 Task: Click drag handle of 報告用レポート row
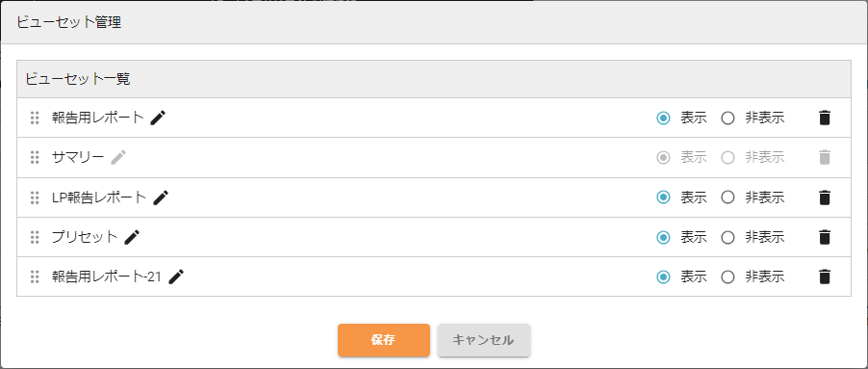pos(35,118)
